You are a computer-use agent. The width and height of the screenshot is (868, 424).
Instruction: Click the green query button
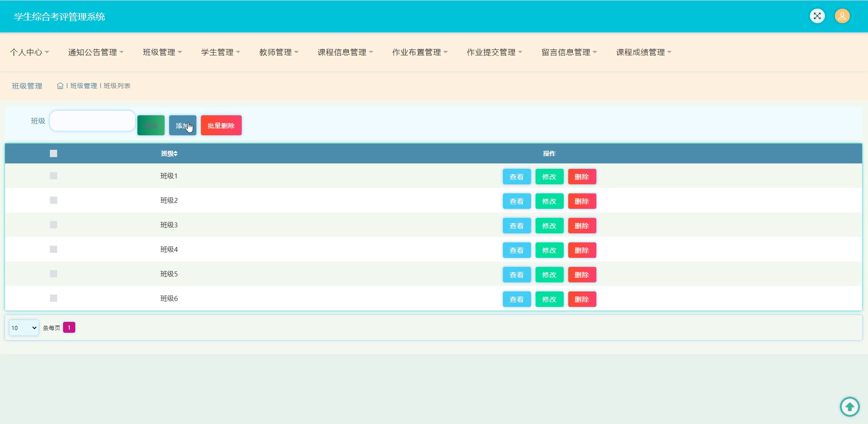pos(151,125)
